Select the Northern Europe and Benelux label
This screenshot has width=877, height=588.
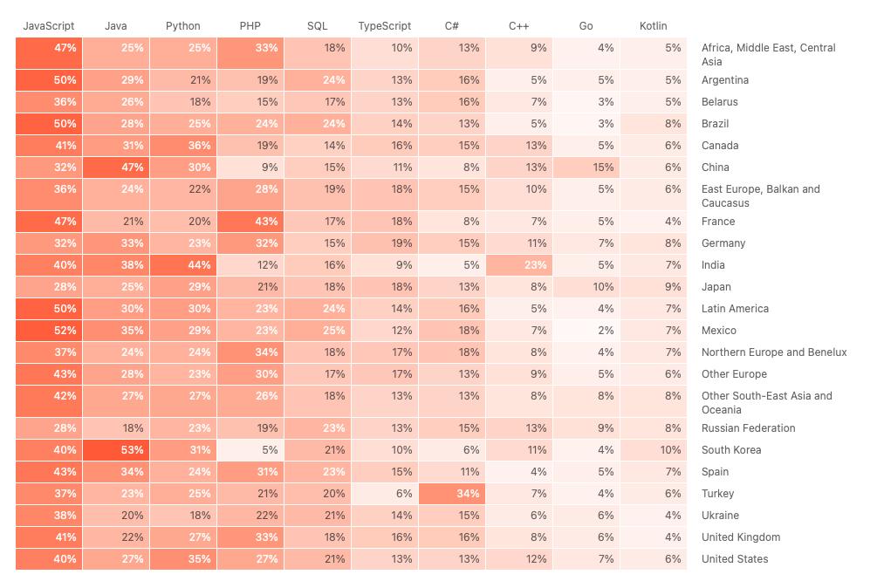773,352
